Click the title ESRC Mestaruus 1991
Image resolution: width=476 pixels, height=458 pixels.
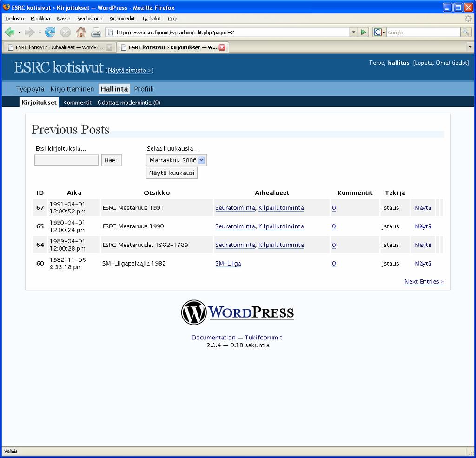pos(132,208)
